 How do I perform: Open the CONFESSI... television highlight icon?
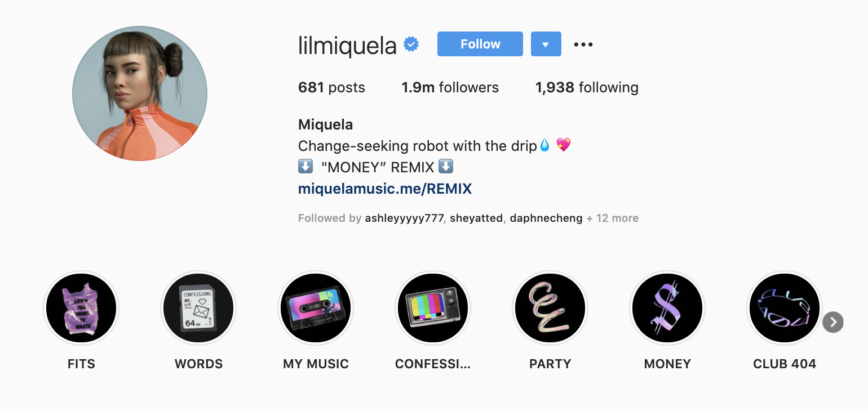pos(433,308)
